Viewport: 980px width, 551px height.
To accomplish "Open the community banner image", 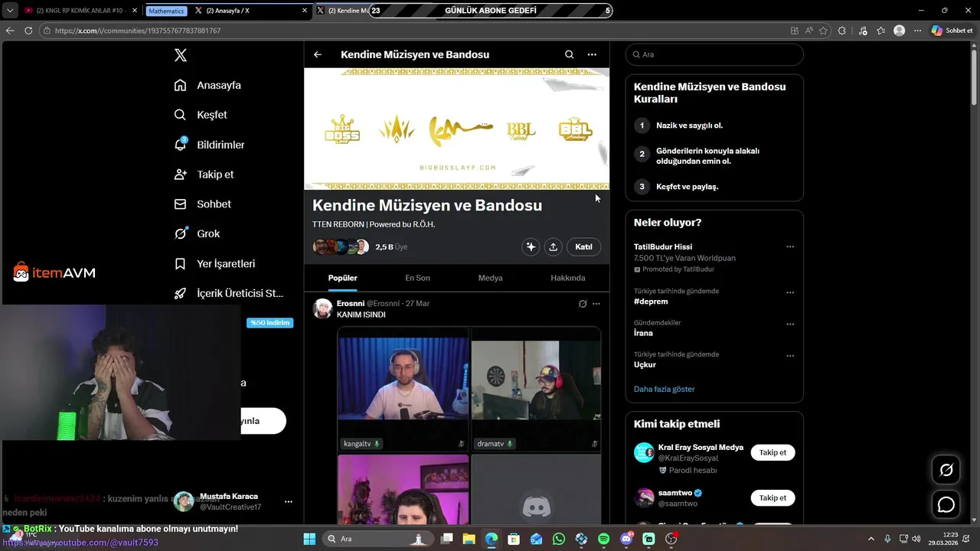I will (457, 129).
